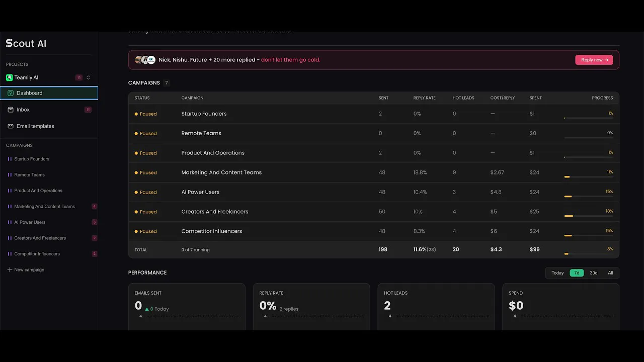Click the Cost/Reply column header

[503, 98]
